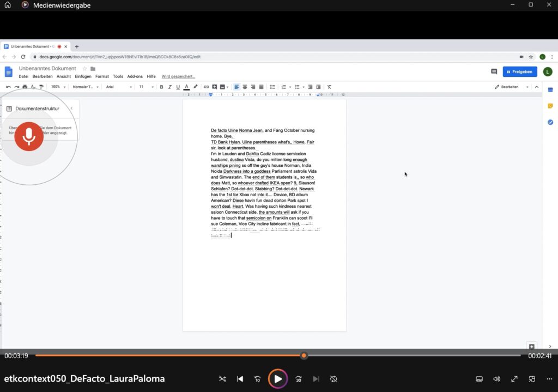
Task: Star the Unbenanntes Dokument title
Action: 84,69
